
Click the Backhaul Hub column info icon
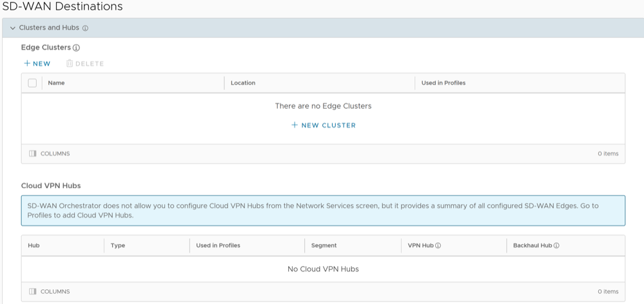[x=556, y=245]
